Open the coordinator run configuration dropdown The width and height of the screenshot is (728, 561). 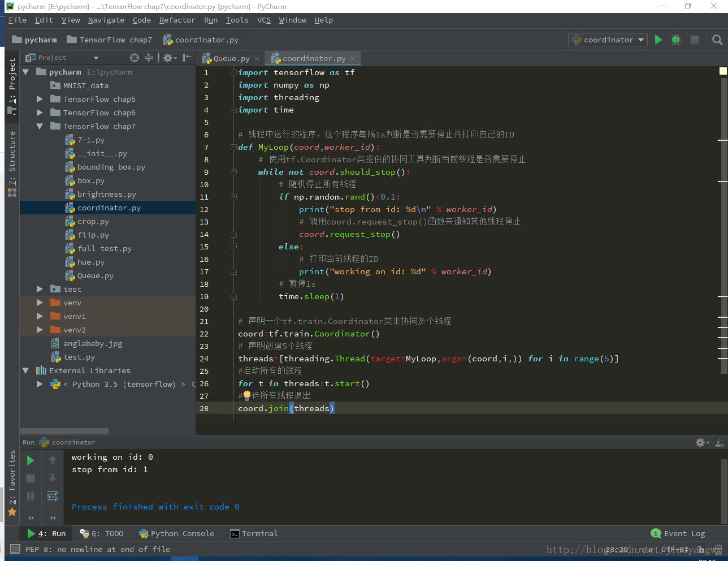click(608, 40)
